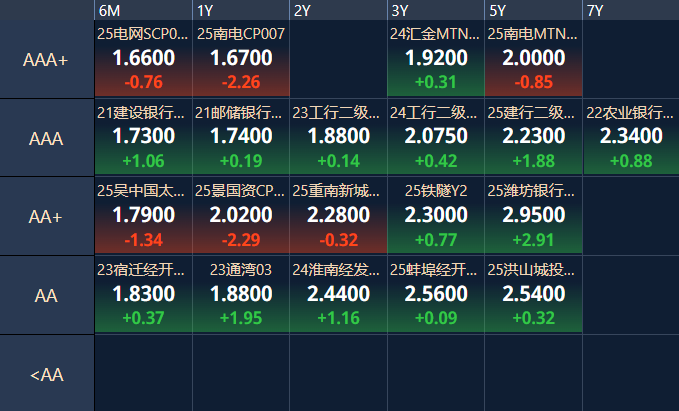Click the 6M tenor column header
The image size is (679, 411).
tap(143, 10)
